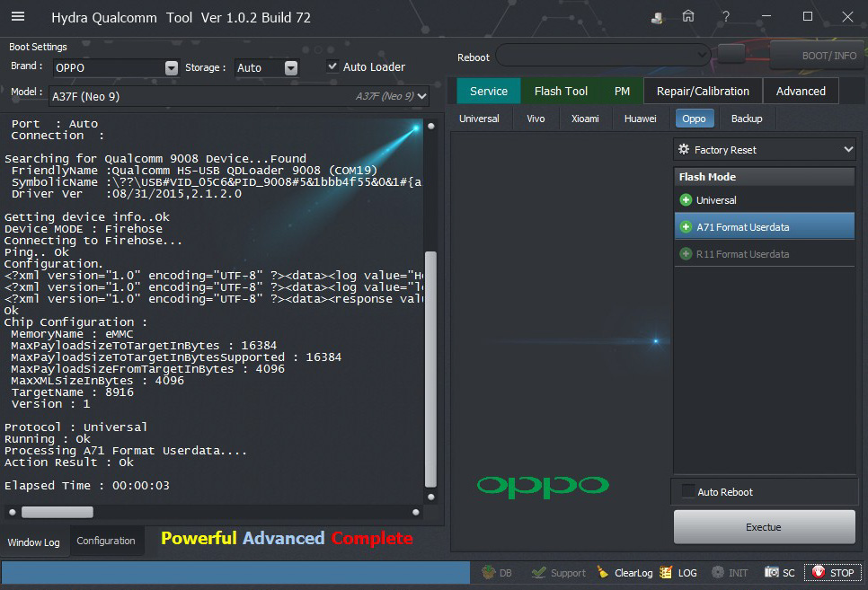Open the Repair/Calibration tab
Viewport: 868px width, 590px height.
click(x=703, y=91)
